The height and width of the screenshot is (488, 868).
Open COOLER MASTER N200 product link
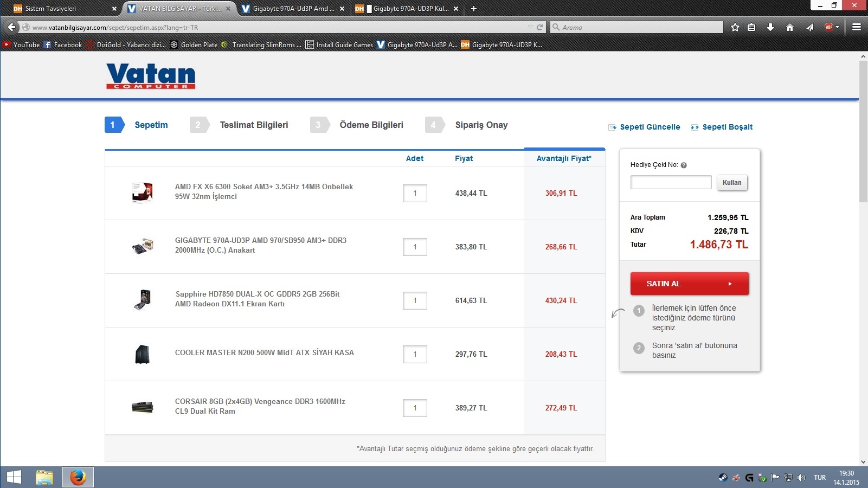tap(265, 352)
